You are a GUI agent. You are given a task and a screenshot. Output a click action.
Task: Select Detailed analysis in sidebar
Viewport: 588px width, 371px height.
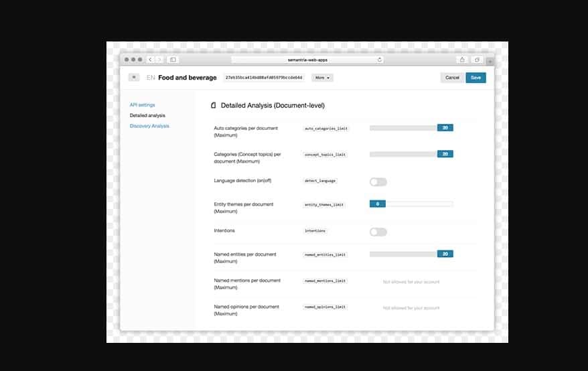[x=147, y=116]
